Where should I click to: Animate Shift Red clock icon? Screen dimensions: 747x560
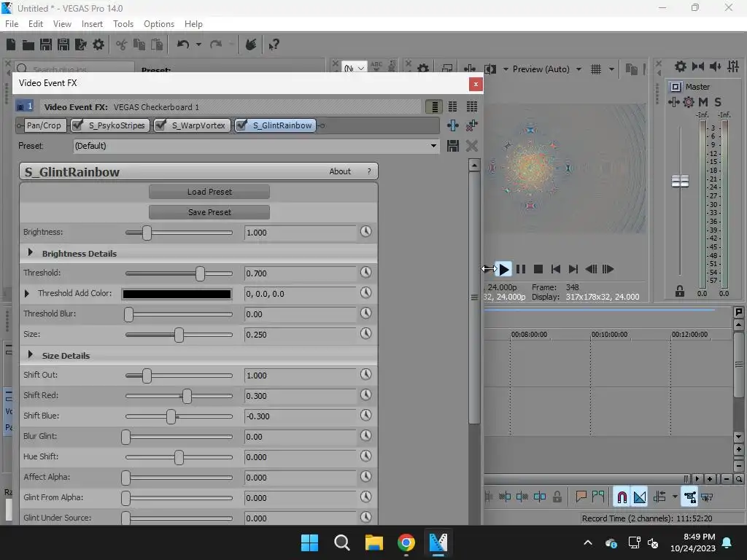(365, 394)
